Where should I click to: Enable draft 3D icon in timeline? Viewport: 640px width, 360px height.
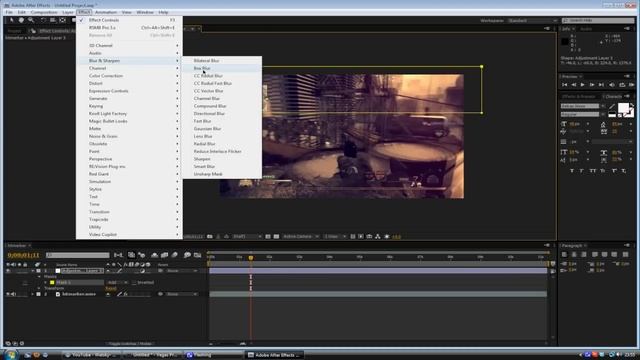click(142, 255)
